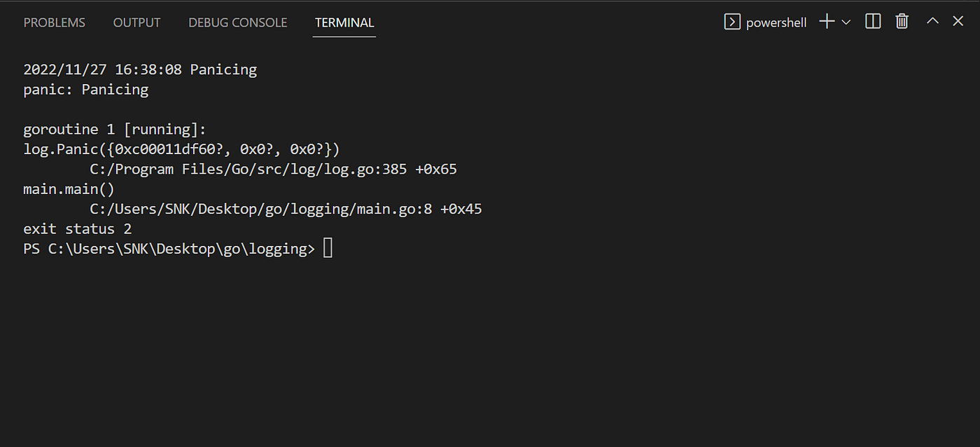Open the PROBLEMS panel tab

tap(55, 22)
